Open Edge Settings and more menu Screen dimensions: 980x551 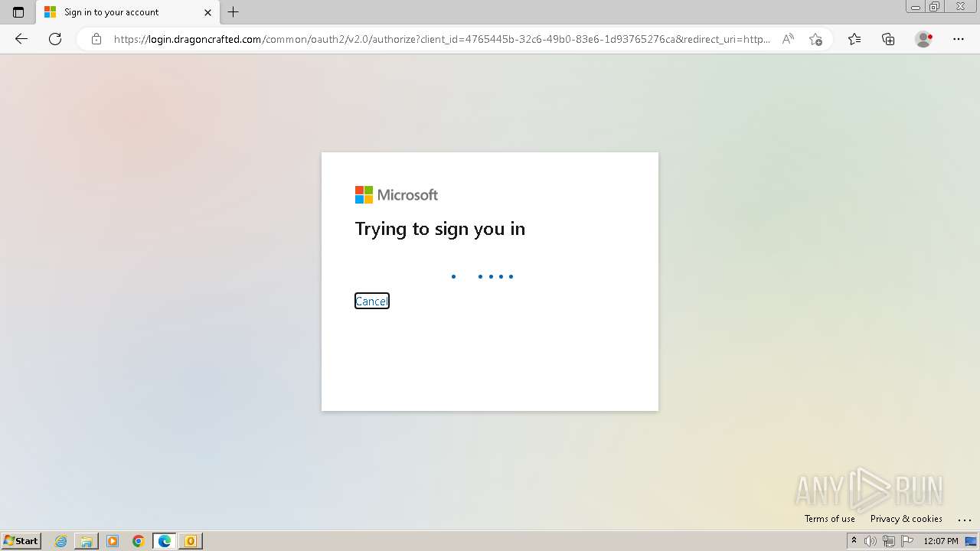point(959,39)
